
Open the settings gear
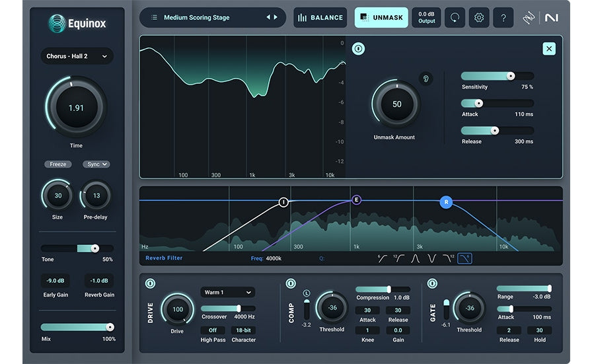tap(479, 17)
